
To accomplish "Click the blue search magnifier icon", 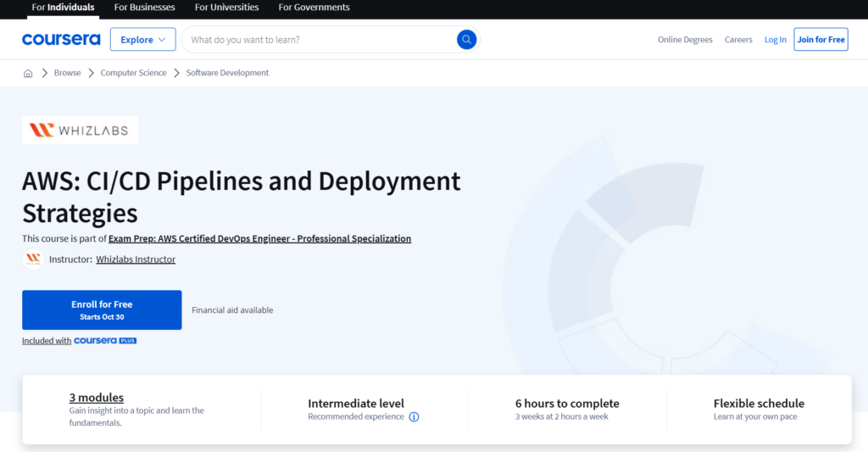I will pyautogui.click(x=467, y=39).
